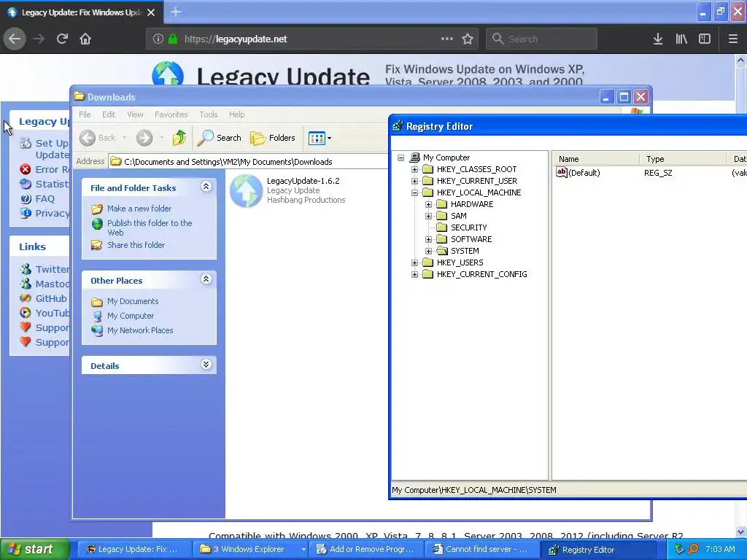
Task: Collapse My Computer node in Registry Editor
Action: (x=401, y=157)
